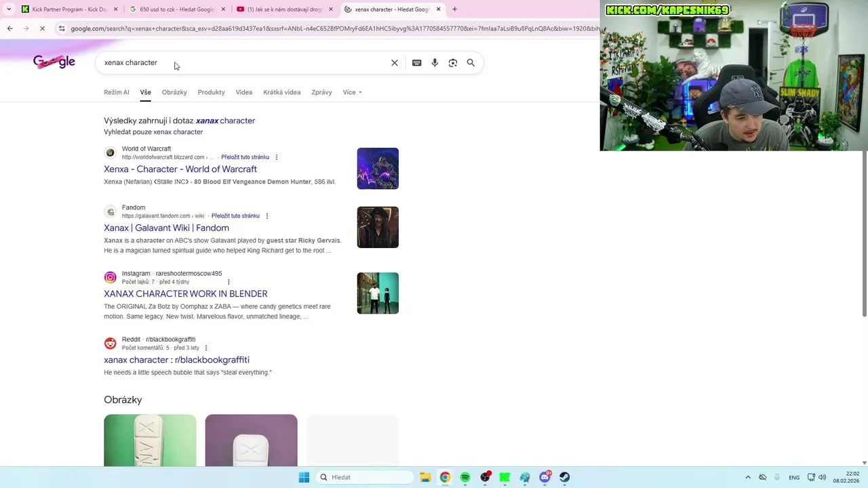The image size is (868, 488).
Task: Click the page vertical scrollbar
Action: coord(864,234)
